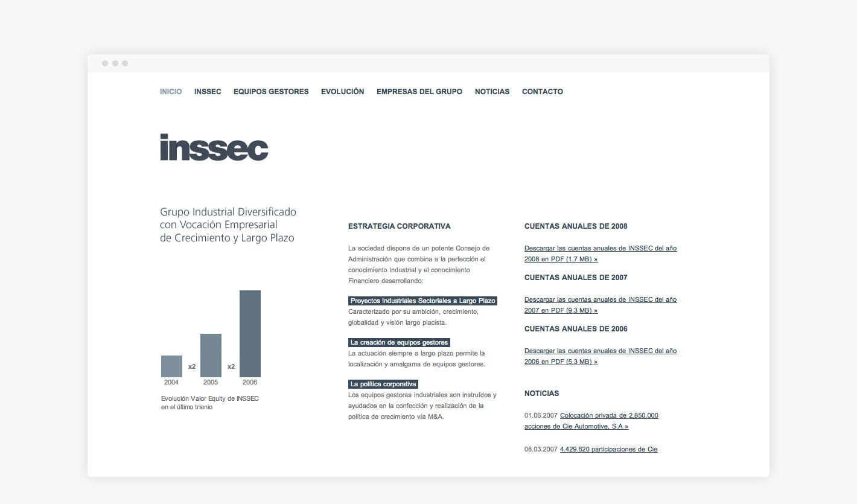The width and height of the screenshot is (857, 504).
Task: Navigate to the INSSEC section
Action: click(208, 91)
